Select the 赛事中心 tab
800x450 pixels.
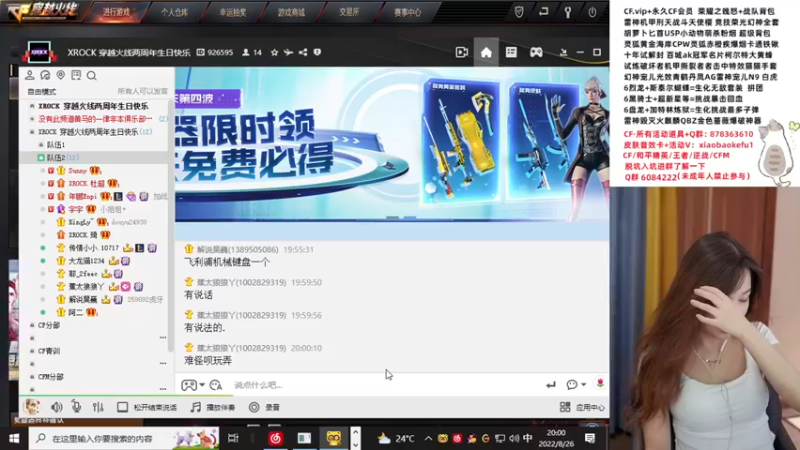[408, 12]
